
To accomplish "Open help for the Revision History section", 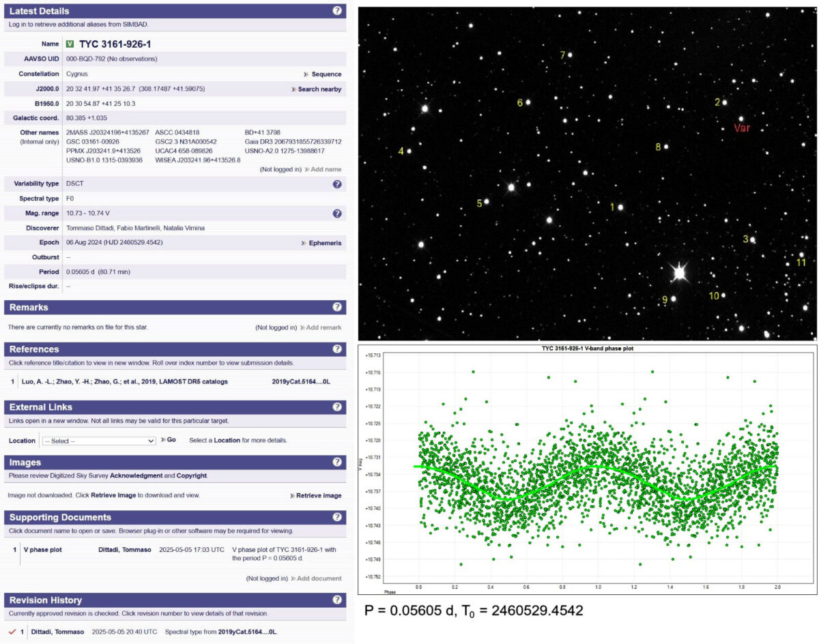I will coord(336,600).
